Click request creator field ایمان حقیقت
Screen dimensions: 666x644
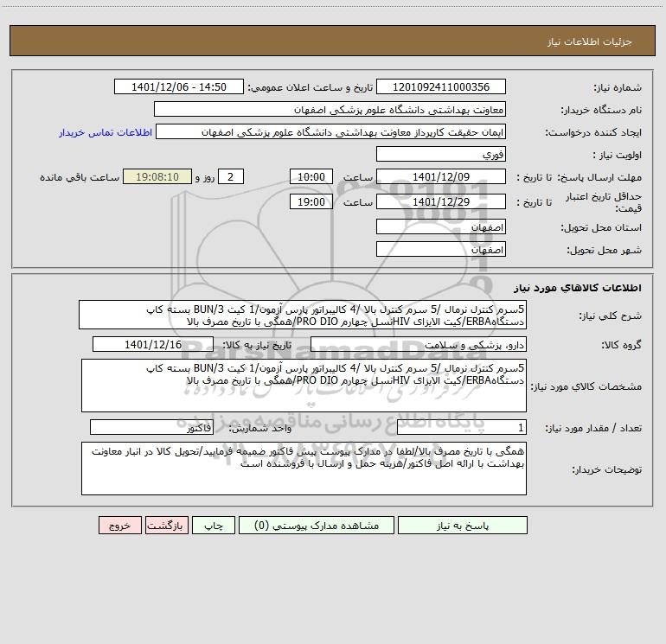click(331, 131)
